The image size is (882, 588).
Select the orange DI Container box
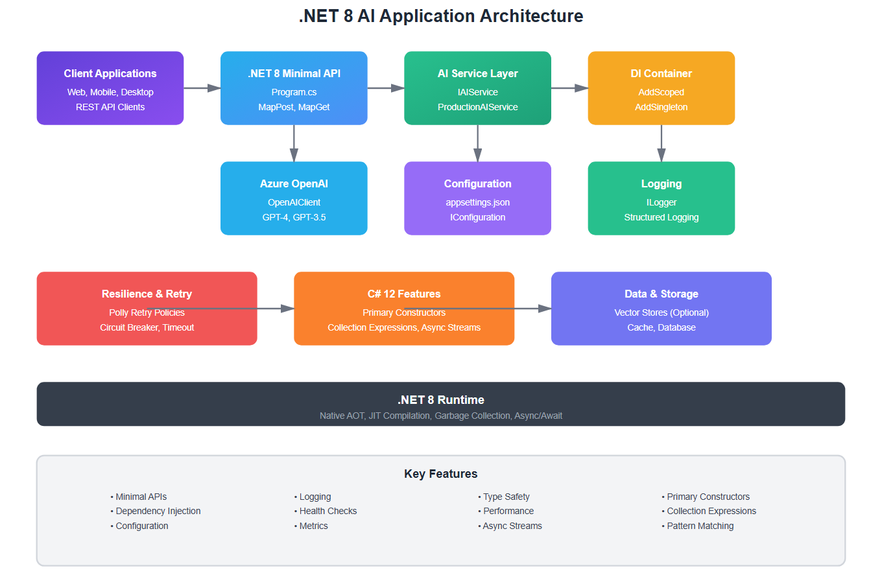(x=661, y=88)
